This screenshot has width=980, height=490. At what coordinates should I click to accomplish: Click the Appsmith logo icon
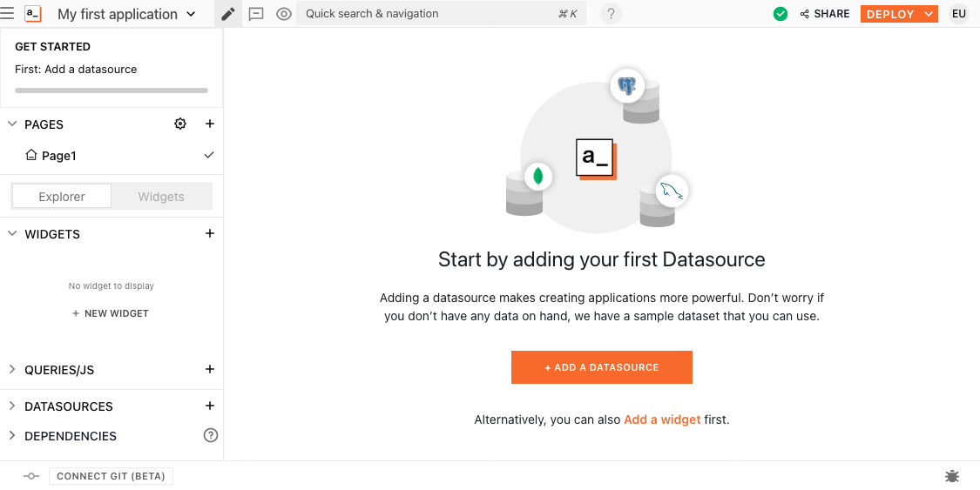pyautogui.click(x=33, y=14)
